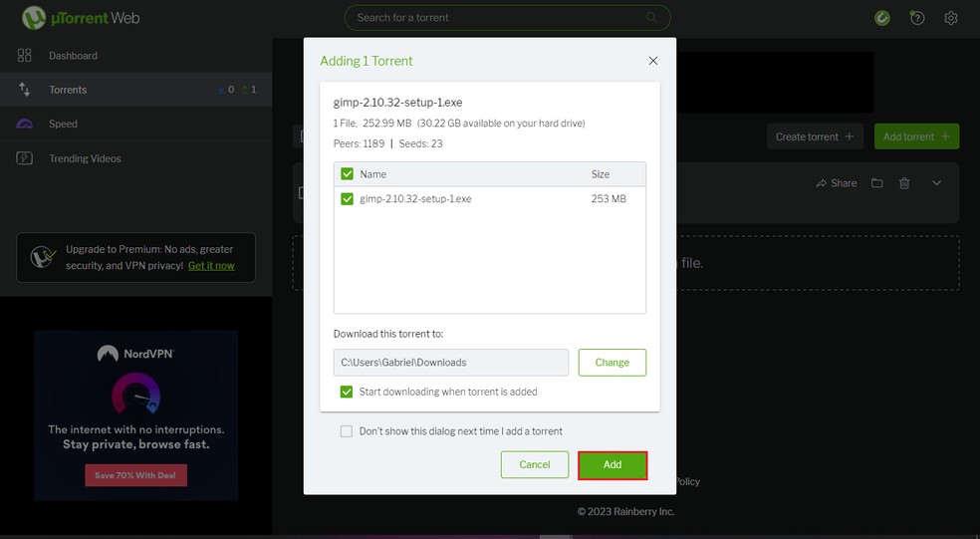Click the Peers: 1189 text
980x539 pixels.
click(x=359, y=143)
